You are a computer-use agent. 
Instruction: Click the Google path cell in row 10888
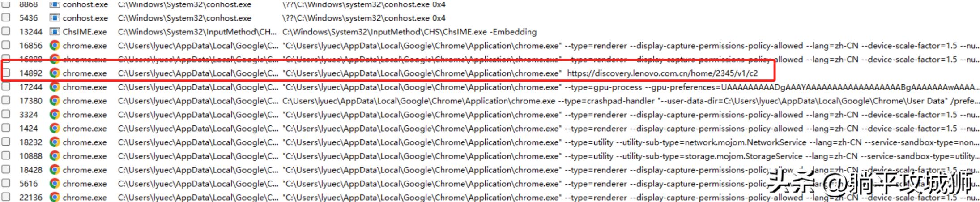coord(198,156)
